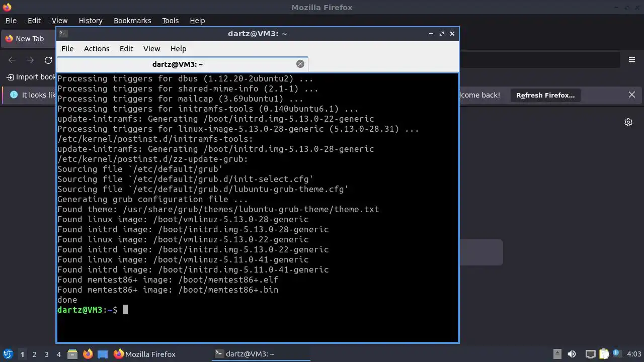This screenshot has width=644, height=362.
Task: Launch file manager from taskbar
Action: coord(72,354)
